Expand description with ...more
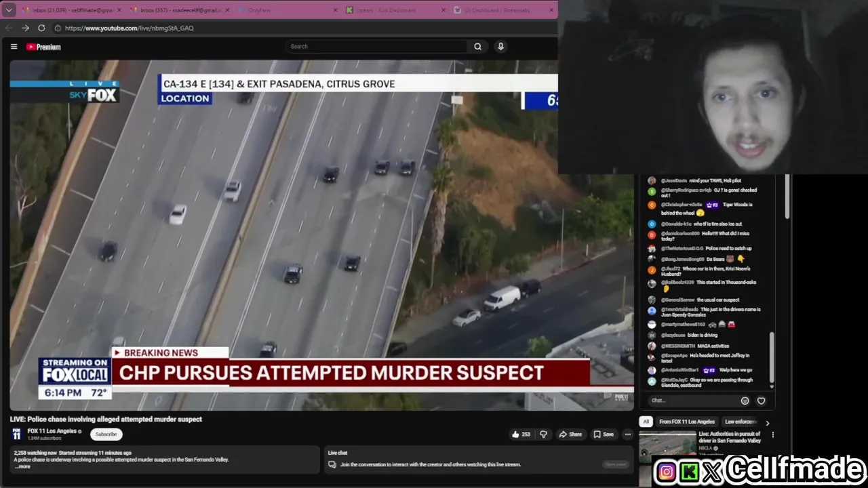 (23, 466)
